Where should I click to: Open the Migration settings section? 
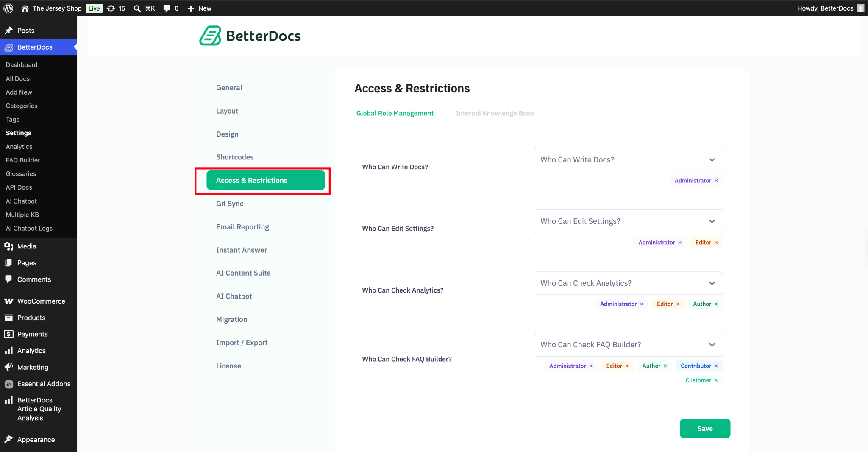click(x=231, y=320)
